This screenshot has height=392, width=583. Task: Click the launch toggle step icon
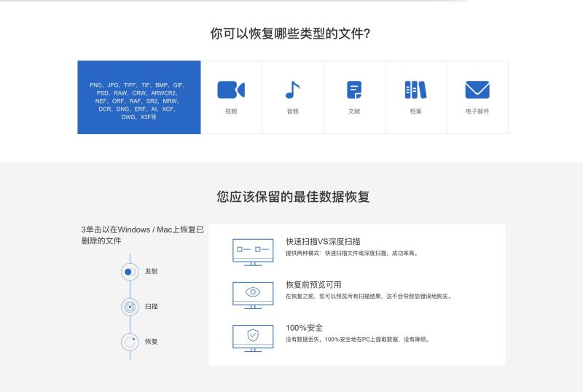[x=130, y=272]
